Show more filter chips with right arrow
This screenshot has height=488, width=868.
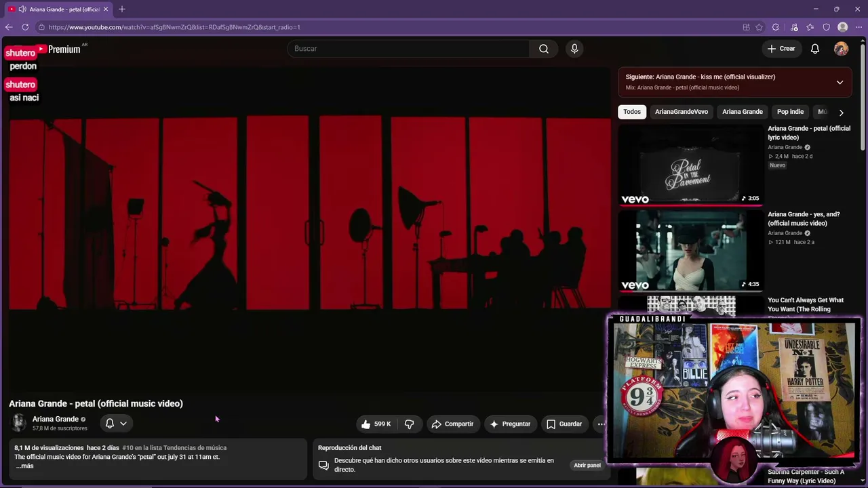coord(841,113)
